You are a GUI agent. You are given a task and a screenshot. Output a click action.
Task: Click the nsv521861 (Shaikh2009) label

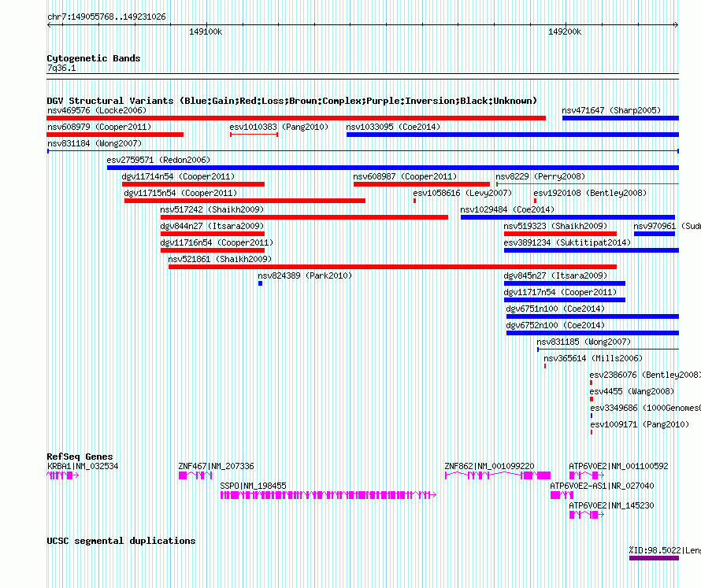(220, 259)
